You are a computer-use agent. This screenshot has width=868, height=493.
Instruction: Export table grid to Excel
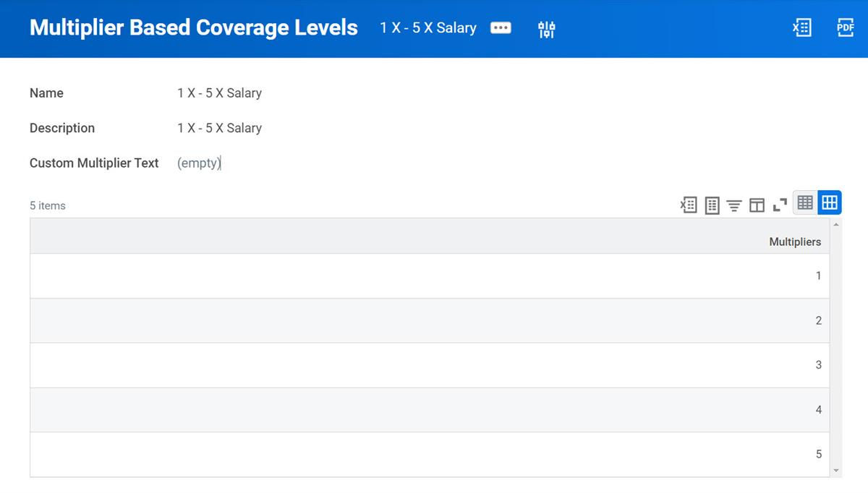689,205
